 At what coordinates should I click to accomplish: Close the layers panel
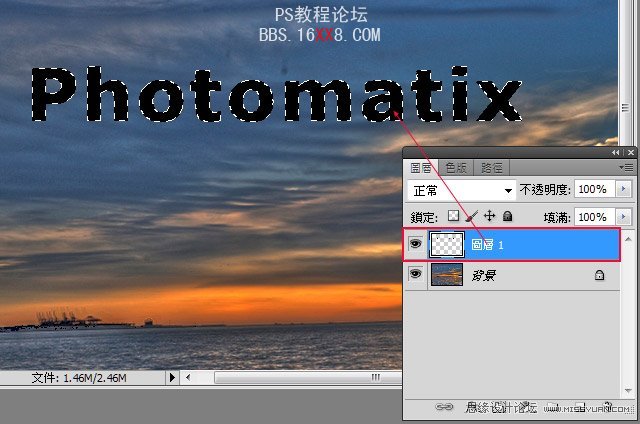(631, 152)
